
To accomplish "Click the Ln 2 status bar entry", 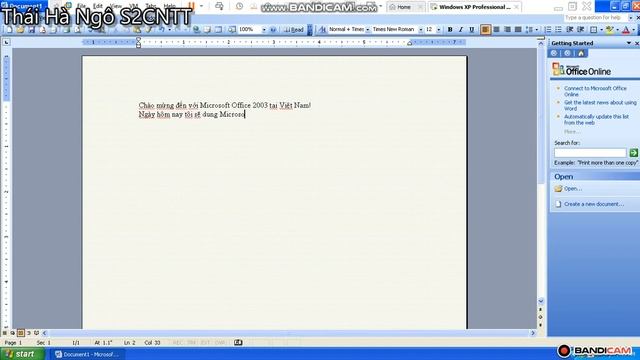I will [129, 343].
